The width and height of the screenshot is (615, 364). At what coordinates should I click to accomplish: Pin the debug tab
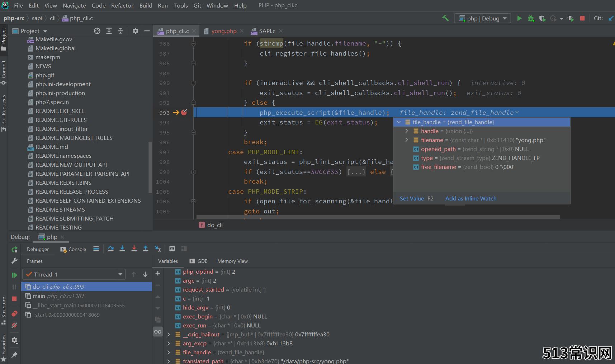[x=14, y=355]
